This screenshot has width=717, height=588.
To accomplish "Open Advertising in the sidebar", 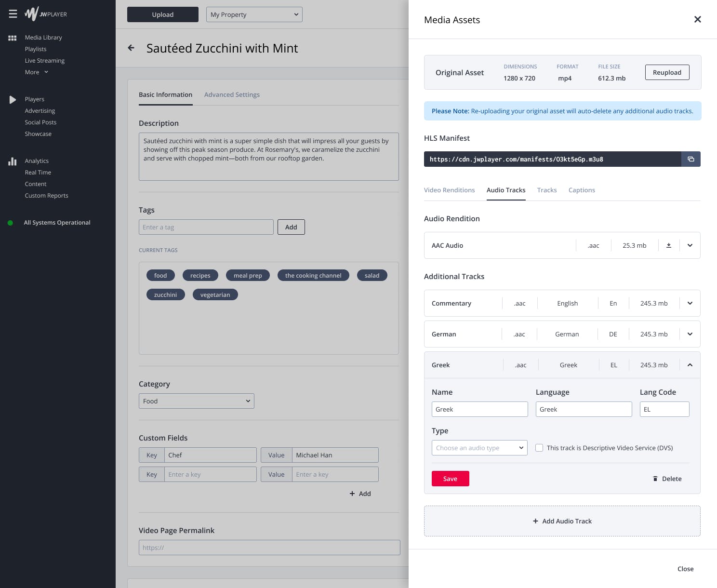I will (40, 111).
